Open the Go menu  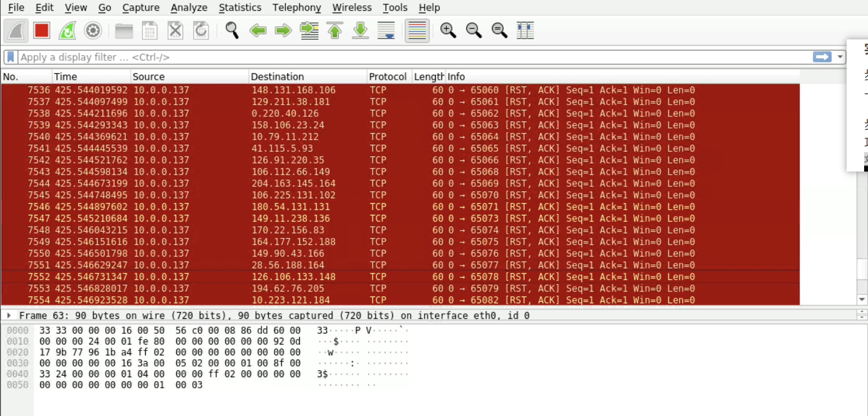[x=104, y=7]
